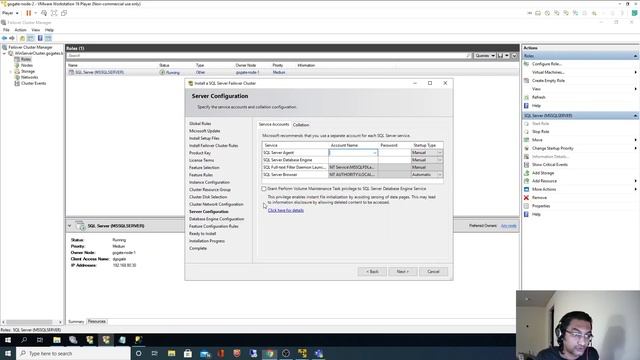Switch to the Collation tab

[301, 125]
